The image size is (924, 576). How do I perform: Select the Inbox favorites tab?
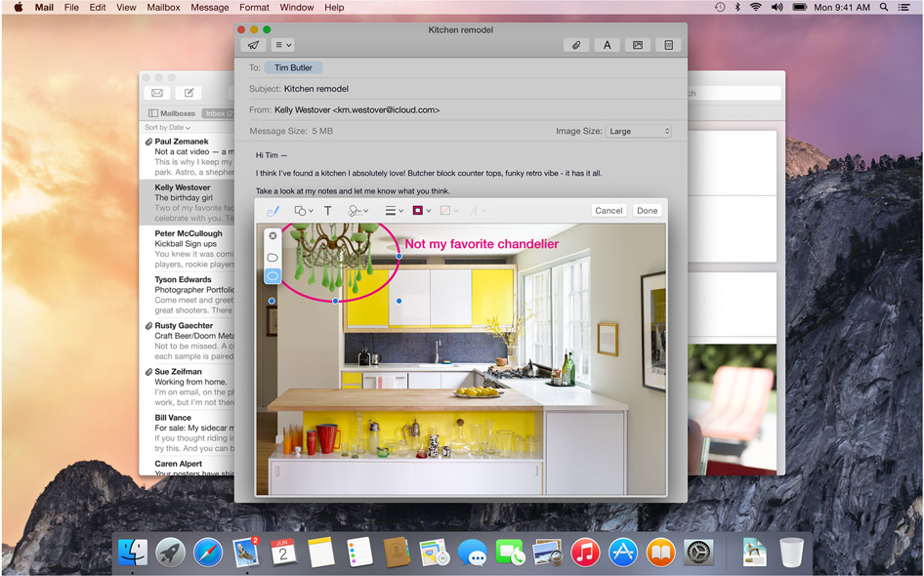pyautogui.click(x=217, y=113)
